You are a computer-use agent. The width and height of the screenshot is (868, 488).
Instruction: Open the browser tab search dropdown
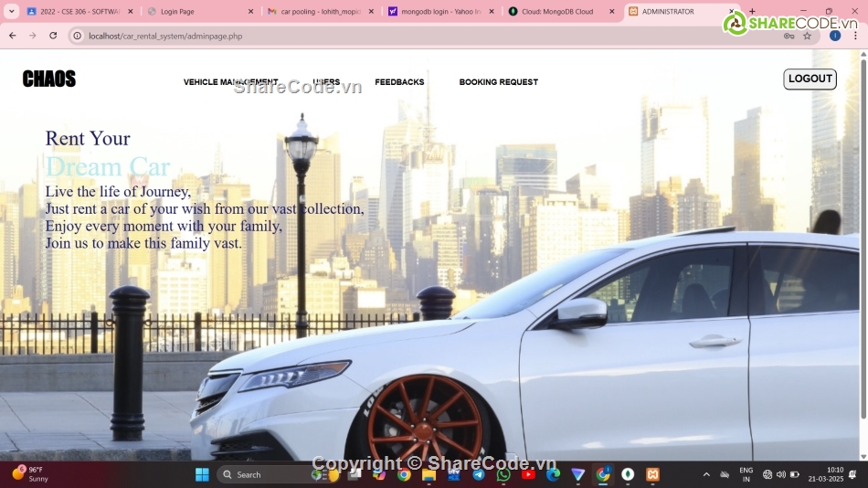(x=12, y=12)
